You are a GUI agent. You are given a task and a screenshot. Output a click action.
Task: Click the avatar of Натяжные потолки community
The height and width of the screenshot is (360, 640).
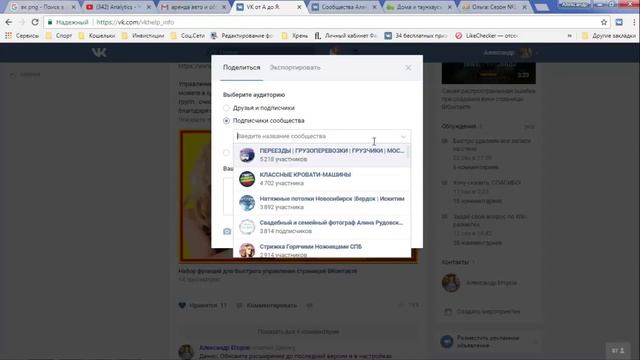(247, 203)
